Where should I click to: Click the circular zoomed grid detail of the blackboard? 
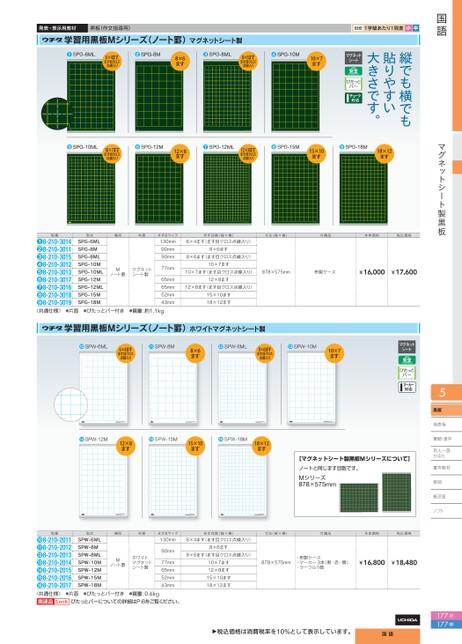coord(56,113)
